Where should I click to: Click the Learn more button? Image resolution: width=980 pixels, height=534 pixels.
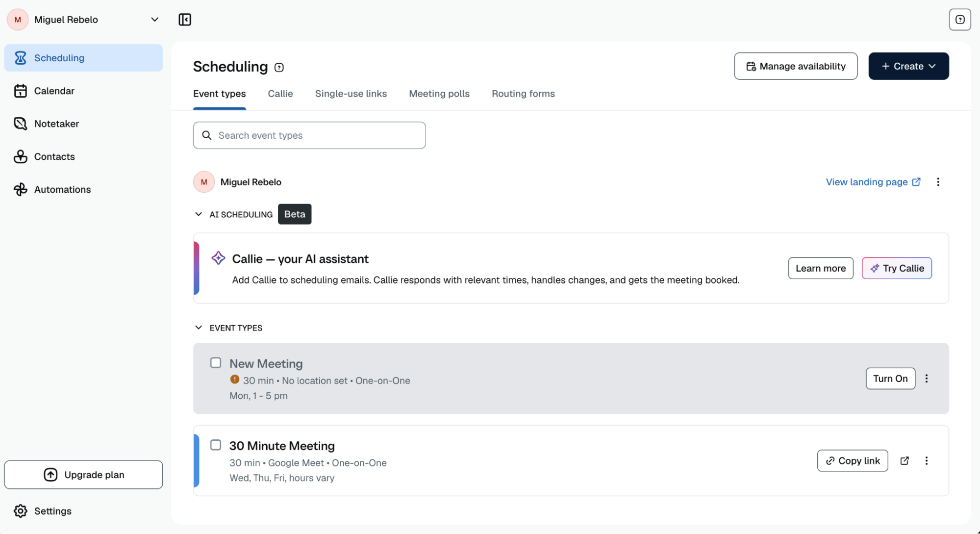pos(820,268)
